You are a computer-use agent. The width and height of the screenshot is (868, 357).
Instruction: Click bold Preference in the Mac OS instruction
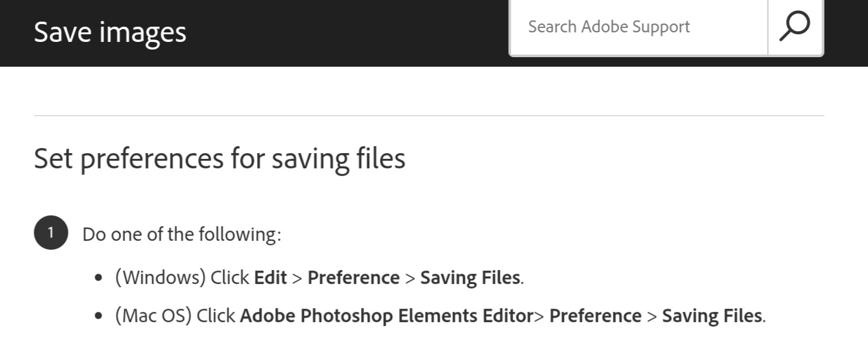595,316
